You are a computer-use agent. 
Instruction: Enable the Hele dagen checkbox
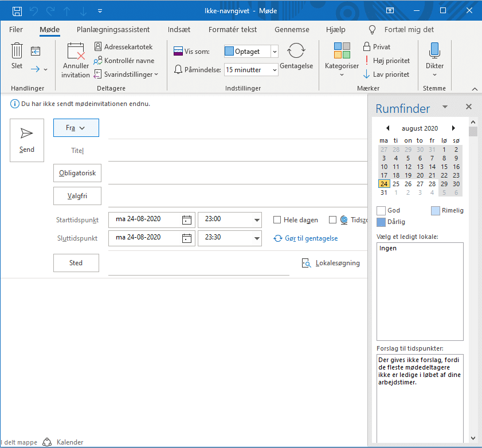click(277, 219)
